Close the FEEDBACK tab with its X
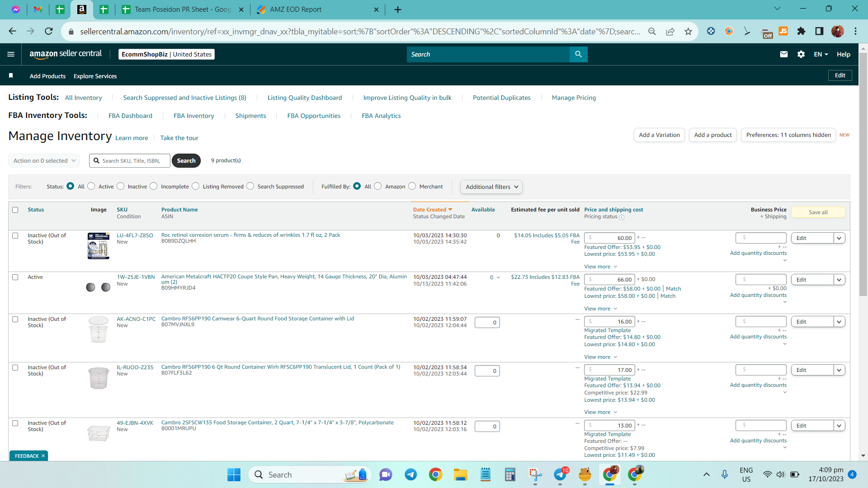 click(43, 456)
